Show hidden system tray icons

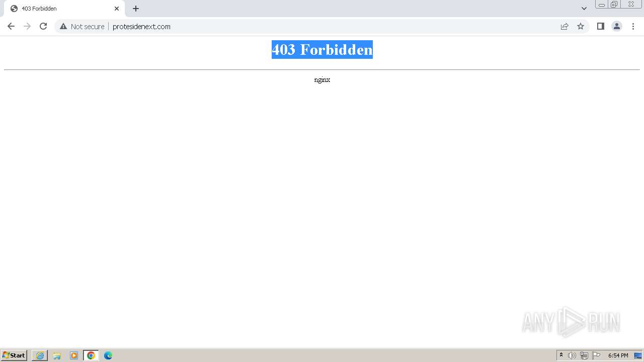pyautogui.click(x=561, y=355)
